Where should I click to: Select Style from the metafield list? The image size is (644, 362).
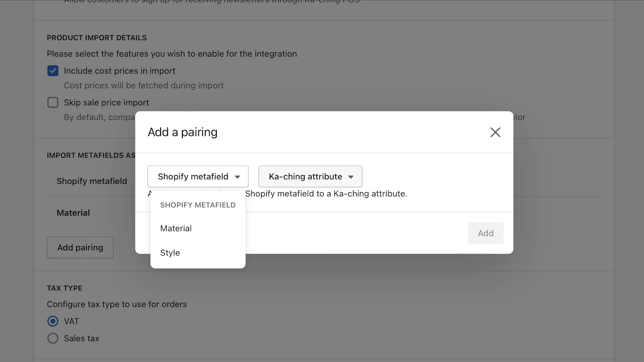[198, 253]
